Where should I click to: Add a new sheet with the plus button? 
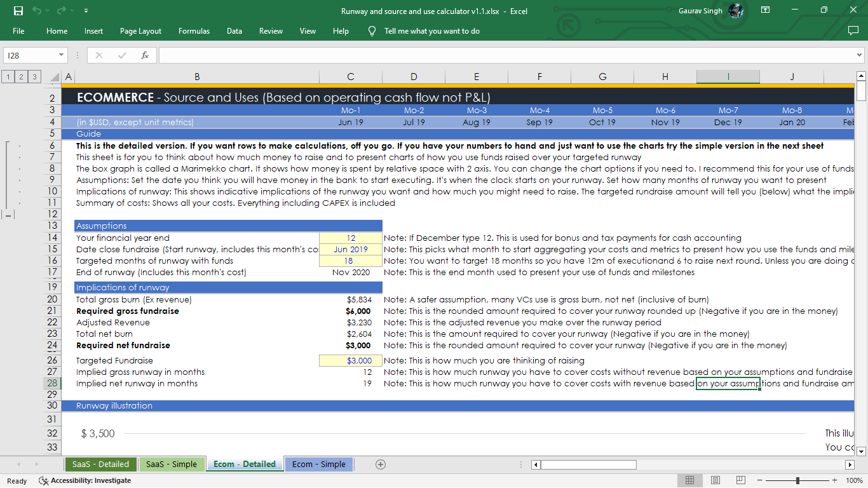(x=380, y=464)
